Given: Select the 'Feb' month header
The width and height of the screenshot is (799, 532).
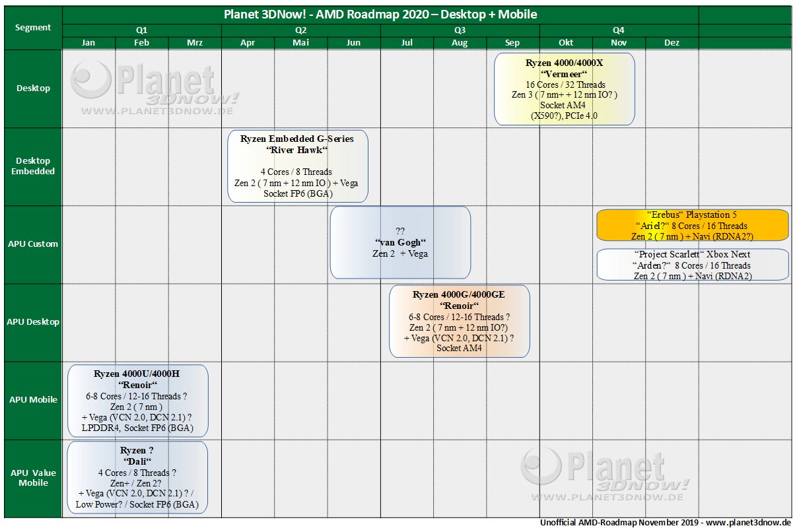Looking at the screenshot, I should (142, 43).
